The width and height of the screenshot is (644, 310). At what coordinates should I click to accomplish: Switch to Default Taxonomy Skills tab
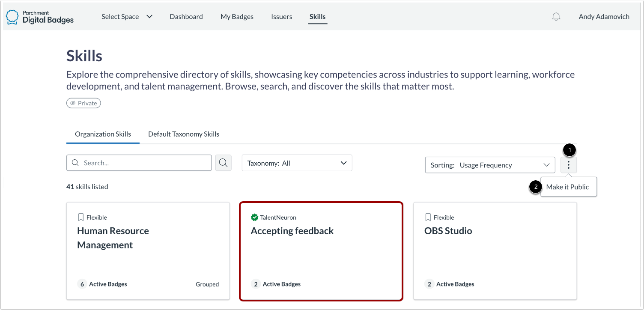point(183,134)
